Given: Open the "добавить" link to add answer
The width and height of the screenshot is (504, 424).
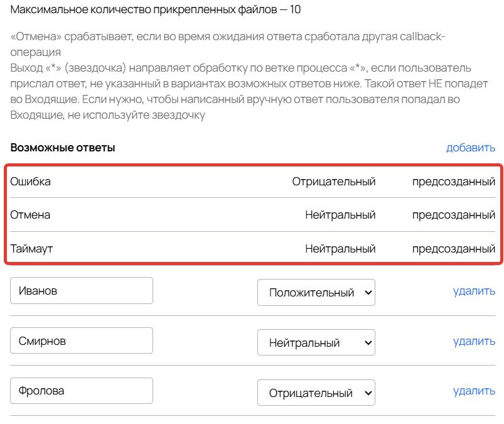Looking at the screenshot, I should pyautogui.click(x=470, y=148).
